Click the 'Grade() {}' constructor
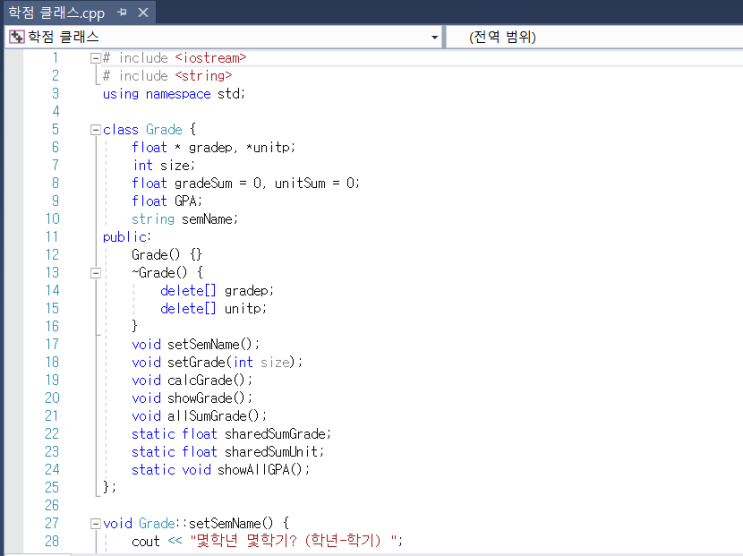Screen dimensions: 743x556 click(167, 255)
